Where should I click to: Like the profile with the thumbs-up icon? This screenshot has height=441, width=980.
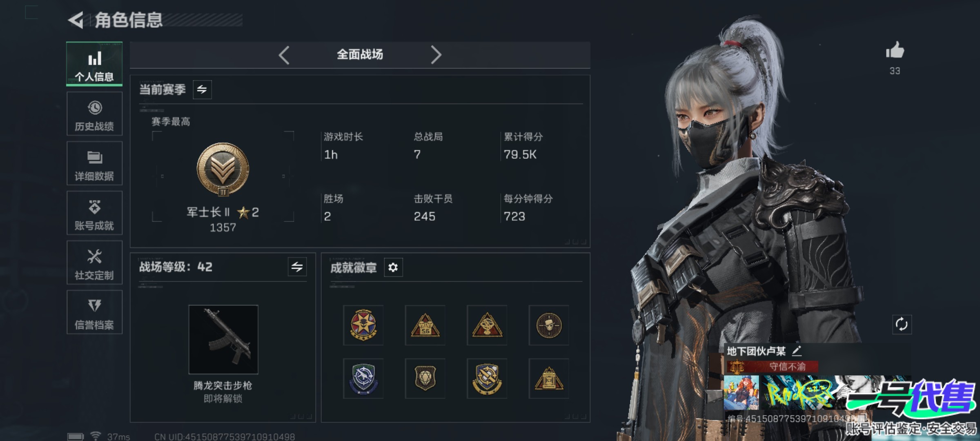click(x=895, y=51)
